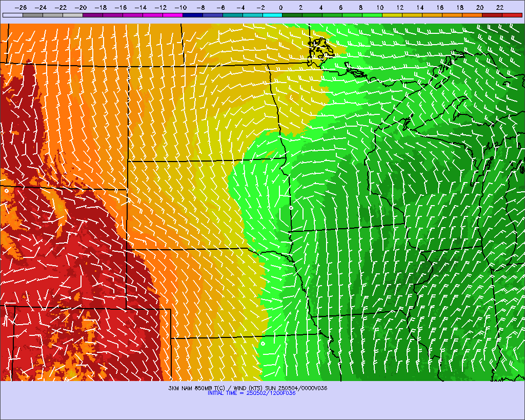The height and width of the screenshot is (420, 525).
Task: Pick the bright magenta swatch between -12 and -10
Action: point(172,15)
